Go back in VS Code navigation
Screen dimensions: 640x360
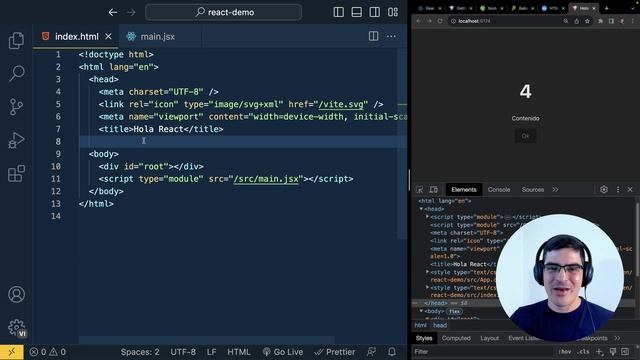(x=113, y=12)
